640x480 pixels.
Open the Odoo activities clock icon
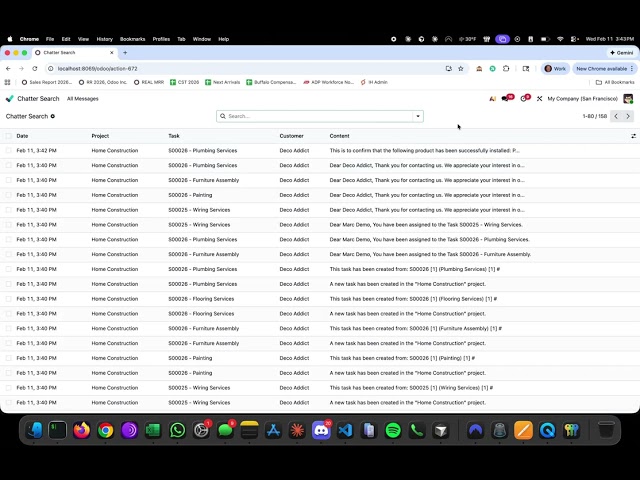pyautogui.click(x=524, y=98)
